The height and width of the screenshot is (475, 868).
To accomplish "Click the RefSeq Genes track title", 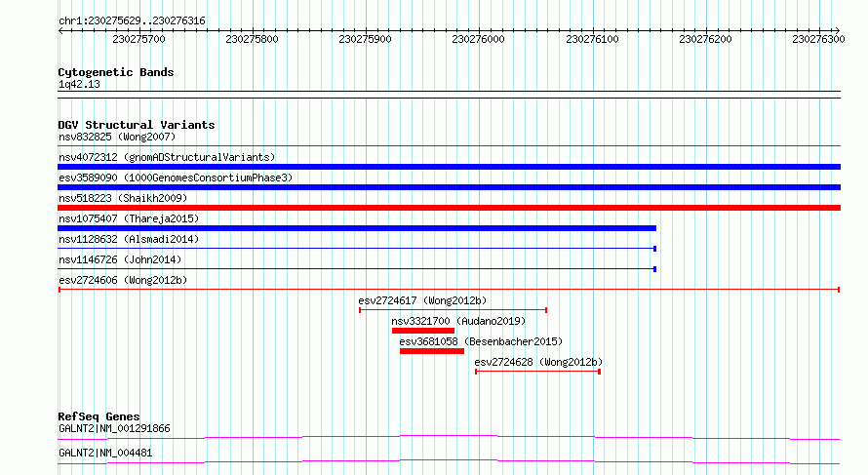I will [x=99, y=416].
